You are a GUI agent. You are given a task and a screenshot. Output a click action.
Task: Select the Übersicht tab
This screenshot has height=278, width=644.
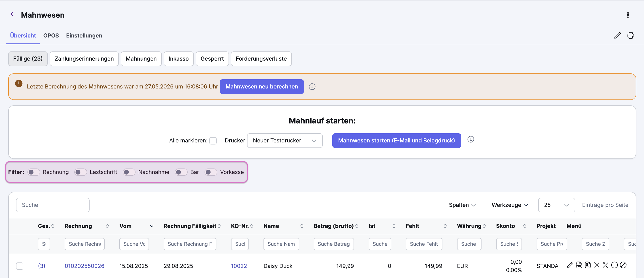pos(23,35)
